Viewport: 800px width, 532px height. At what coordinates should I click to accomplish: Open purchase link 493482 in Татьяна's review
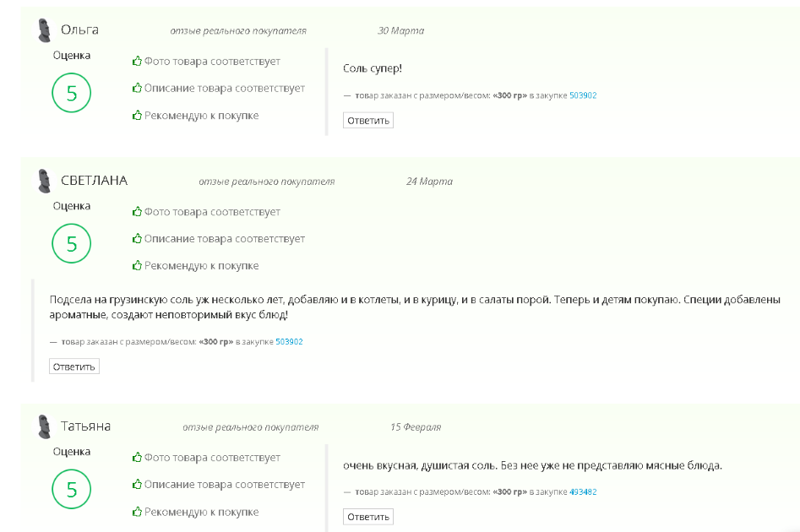pyautogui.click(x=583, y=491)
